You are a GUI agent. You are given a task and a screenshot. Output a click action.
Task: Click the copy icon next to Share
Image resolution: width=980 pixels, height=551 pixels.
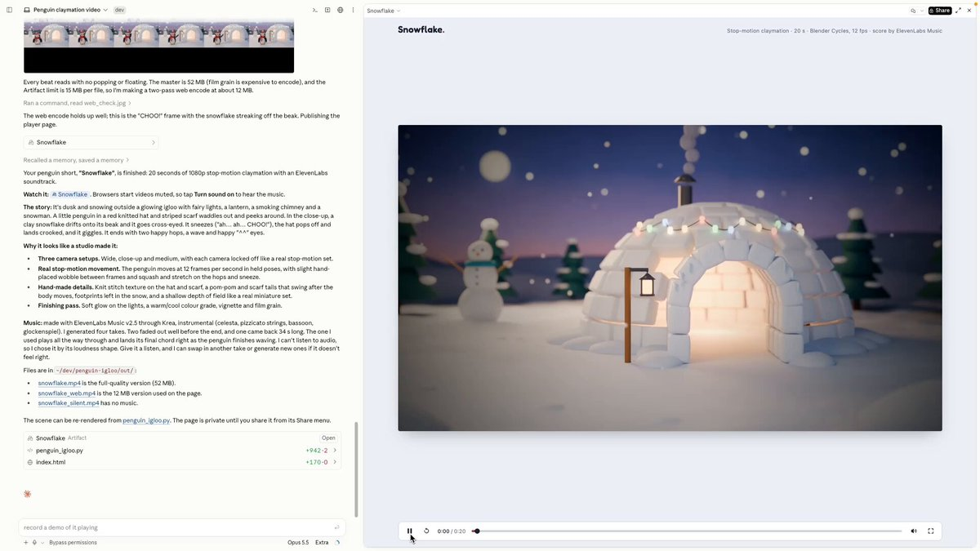click(x=913, y=11)
